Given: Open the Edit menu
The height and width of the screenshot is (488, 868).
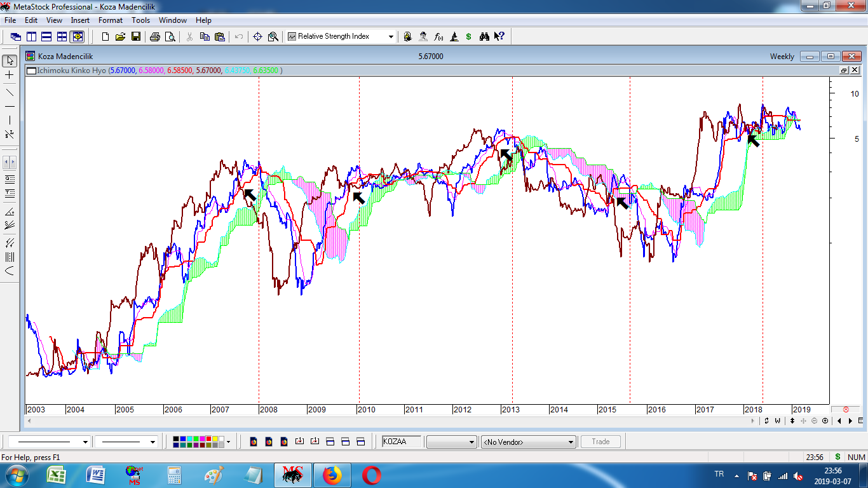Looking at the screenshot, I should 31,20.
